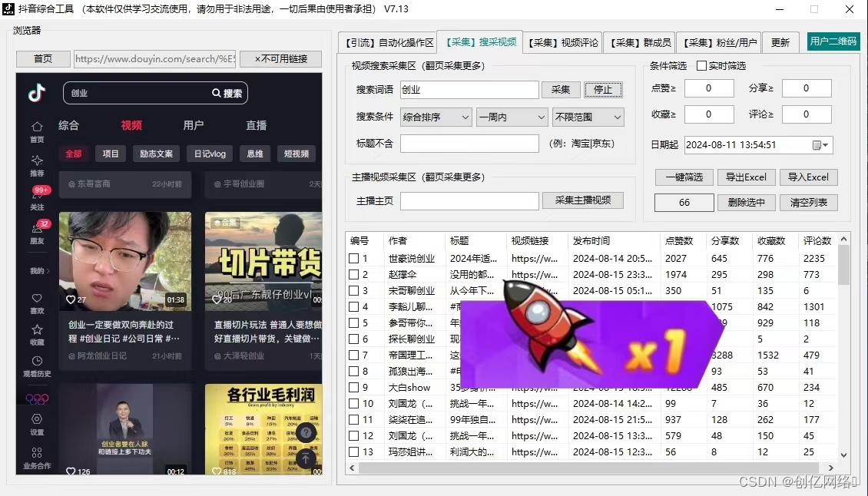
Task: Click the 搜索词语 input field with 创业
Action: (x=469, y=90)
